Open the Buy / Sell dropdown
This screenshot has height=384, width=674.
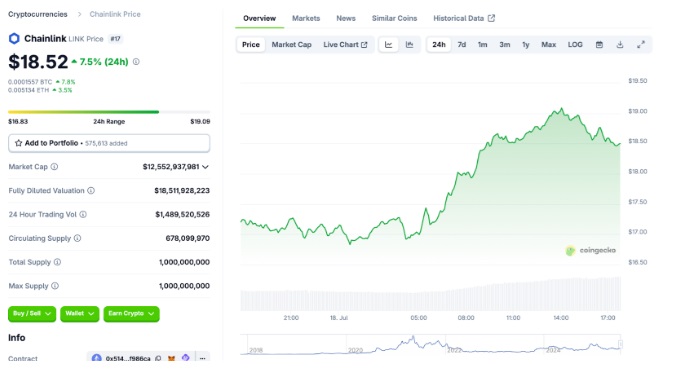32,314
